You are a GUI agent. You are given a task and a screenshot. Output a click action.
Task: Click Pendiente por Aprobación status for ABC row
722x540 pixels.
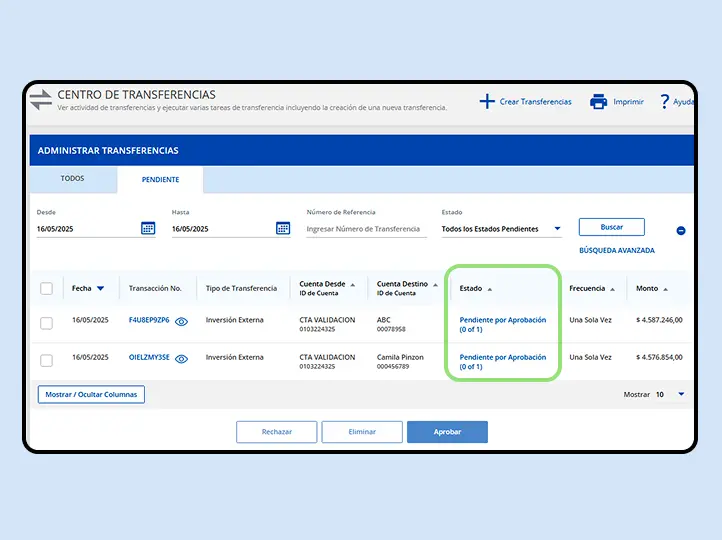pos(502,325)
